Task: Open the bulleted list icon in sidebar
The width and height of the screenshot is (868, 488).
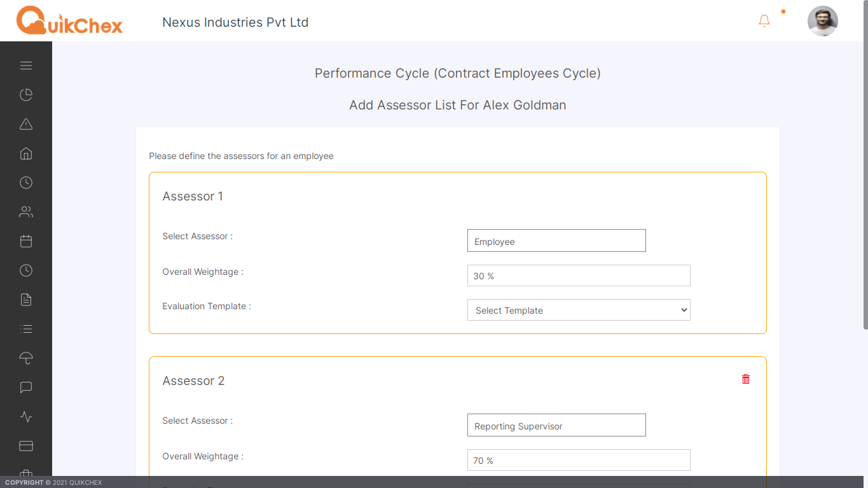Action: point(26,329)
